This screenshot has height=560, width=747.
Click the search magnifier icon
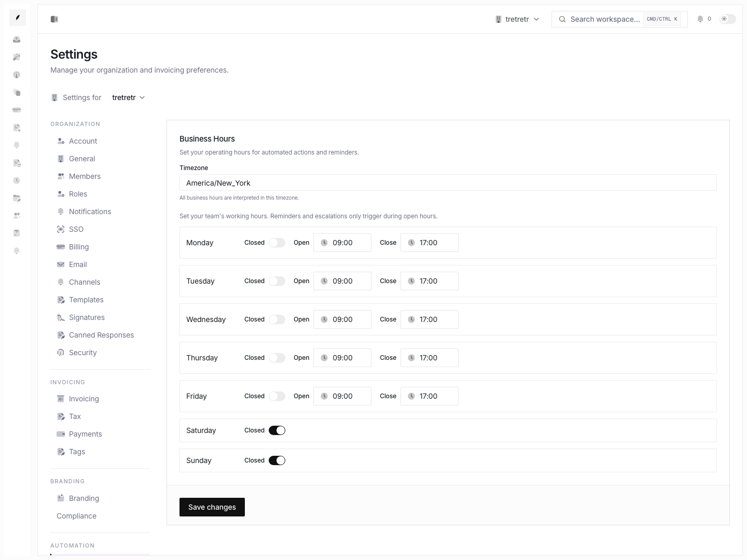562,19
